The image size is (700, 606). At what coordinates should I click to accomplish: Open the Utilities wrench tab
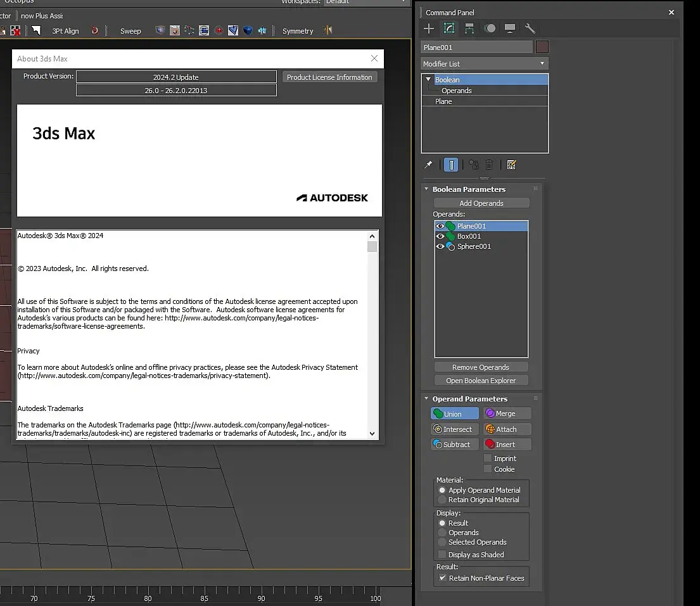tap(530, 28)
